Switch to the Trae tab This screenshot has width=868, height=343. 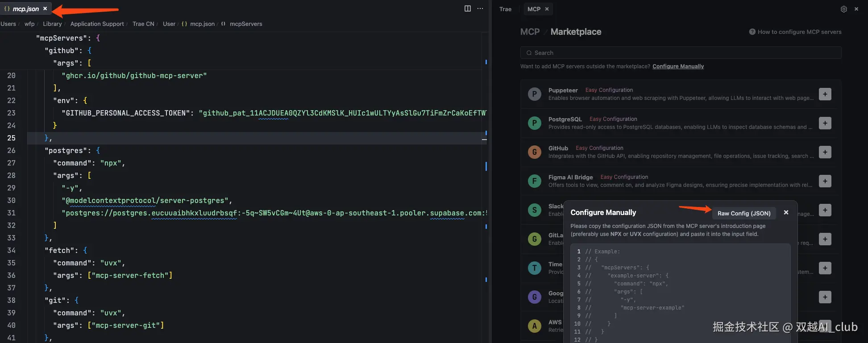pyautogui.click(x=505, y=9)
